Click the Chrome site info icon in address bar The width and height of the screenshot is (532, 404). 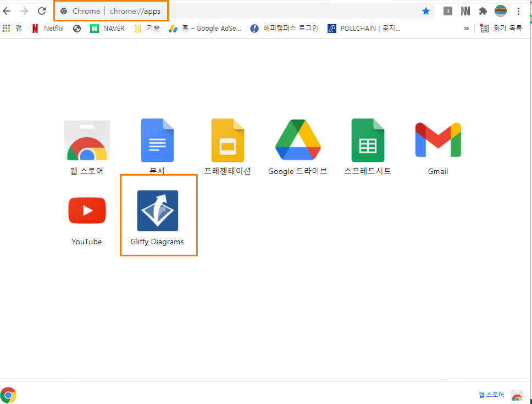coord(64,11)
